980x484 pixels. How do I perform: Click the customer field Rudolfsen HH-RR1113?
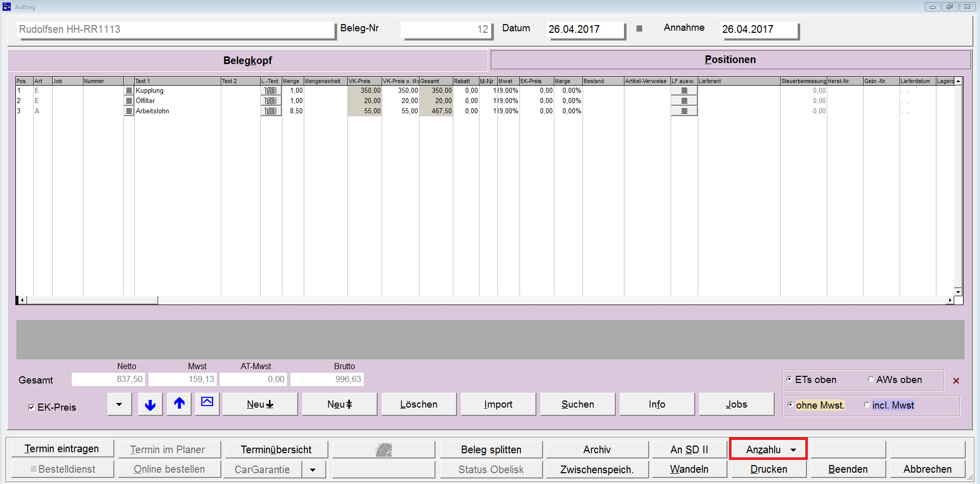click(x=175, y=29)
